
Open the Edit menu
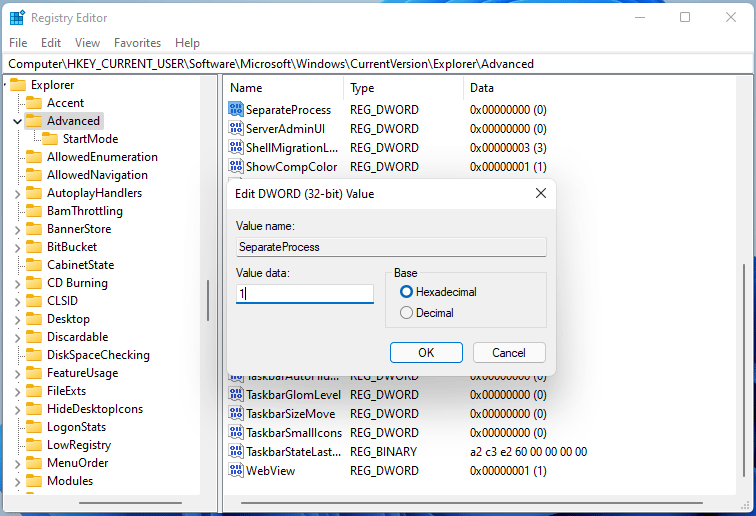51,43
